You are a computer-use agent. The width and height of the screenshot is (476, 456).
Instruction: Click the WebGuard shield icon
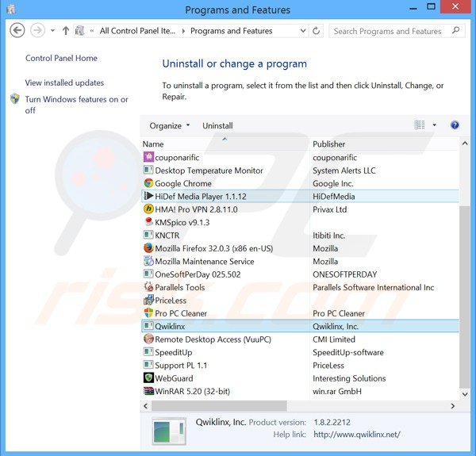(x=148, y=378)
